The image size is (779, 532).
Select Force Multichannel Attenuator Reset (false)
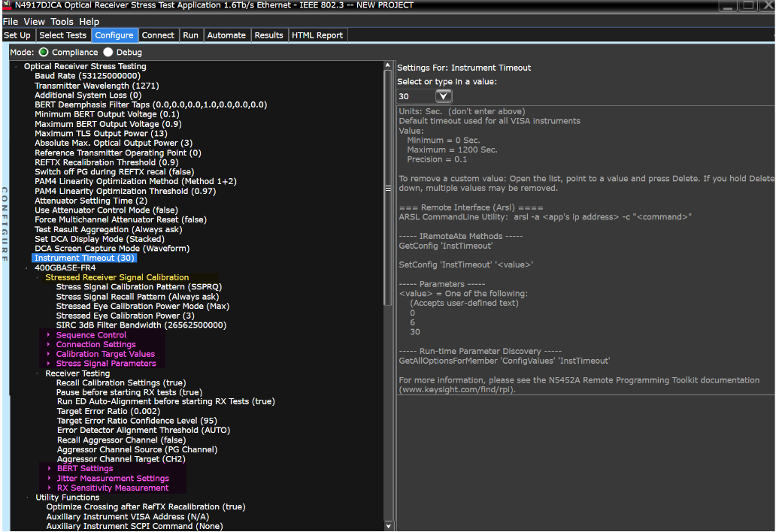tap(121, 220)
